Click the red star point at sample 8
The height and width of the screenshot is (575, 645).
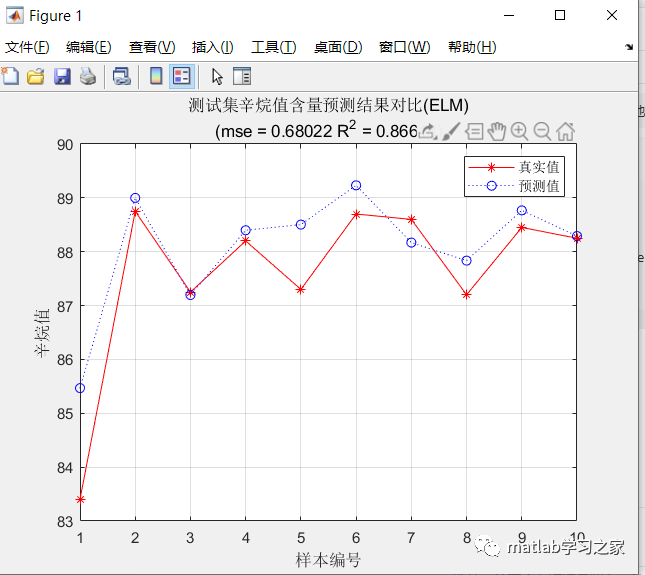click(x=466, y=295)
